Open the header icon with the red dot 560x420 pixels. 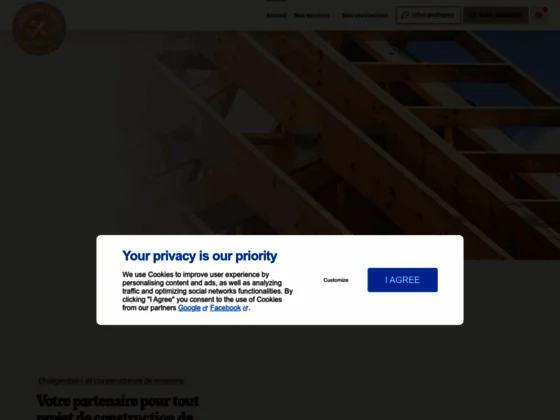coord(539,15)
